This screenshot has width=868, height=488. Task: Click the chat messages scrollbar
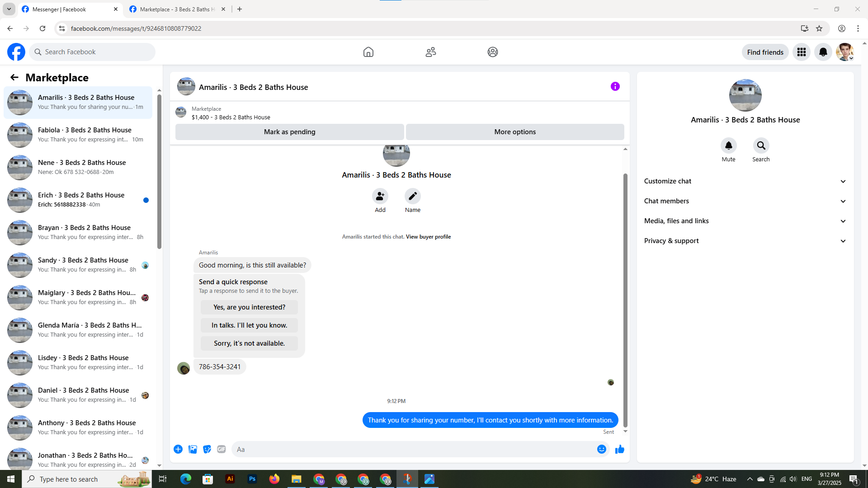(x=625, y=300)
